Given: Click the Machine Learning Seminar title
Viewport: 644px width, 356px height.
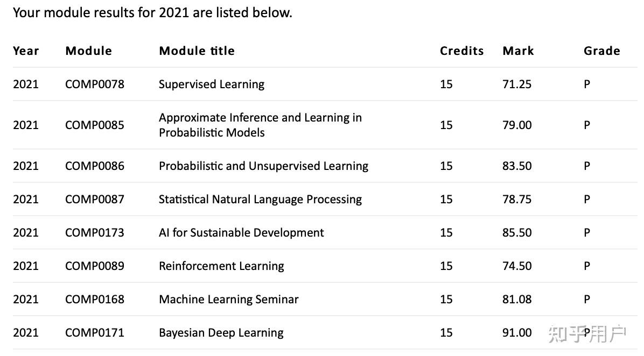Looking at the screenshot, I should [x=228, y=300].
